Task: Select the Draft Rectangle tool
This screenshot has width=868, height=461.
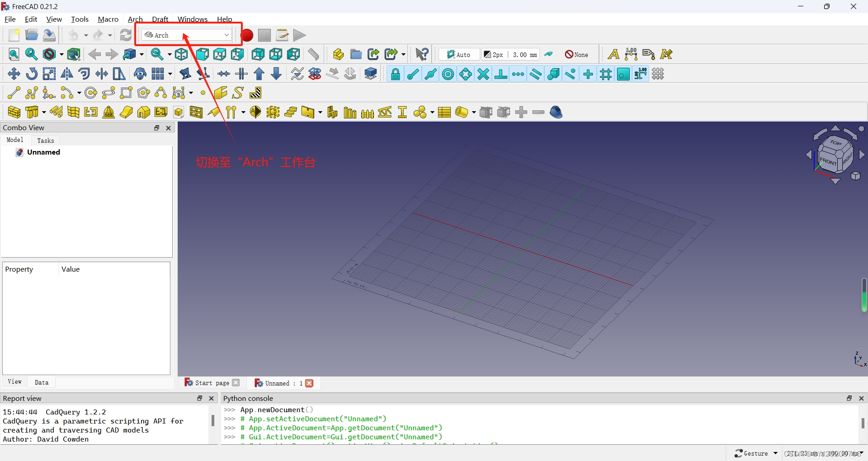Action: pos(126,93)
